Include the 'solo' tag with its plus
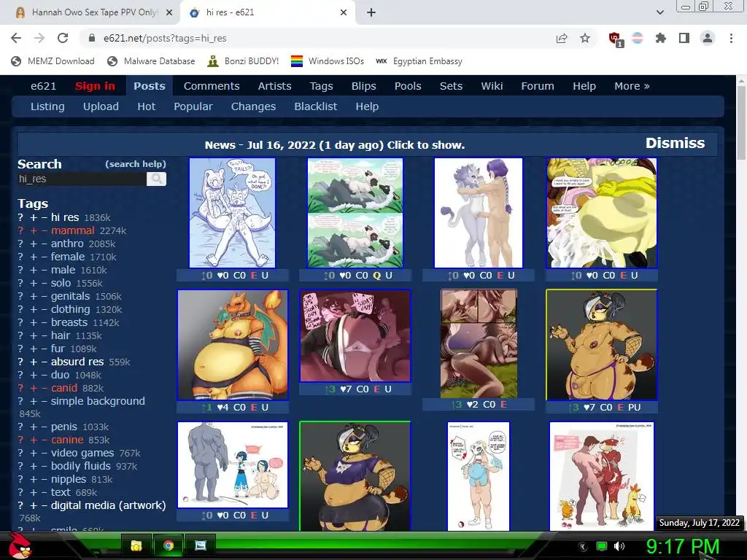Viewport: 747px width, 560px height. tap(34, 284)
